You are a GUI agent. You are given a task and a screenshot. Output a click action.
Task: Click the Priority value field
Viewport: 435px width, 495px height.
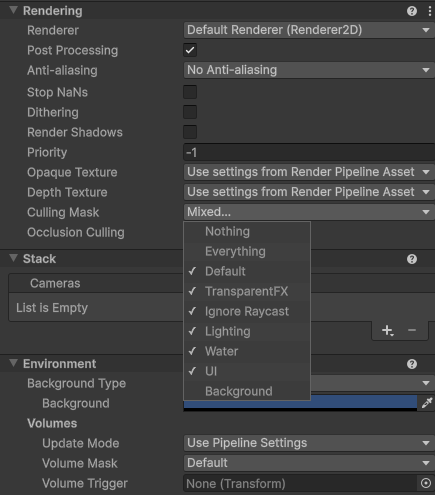pyautogui.click(x=309, y=152)
